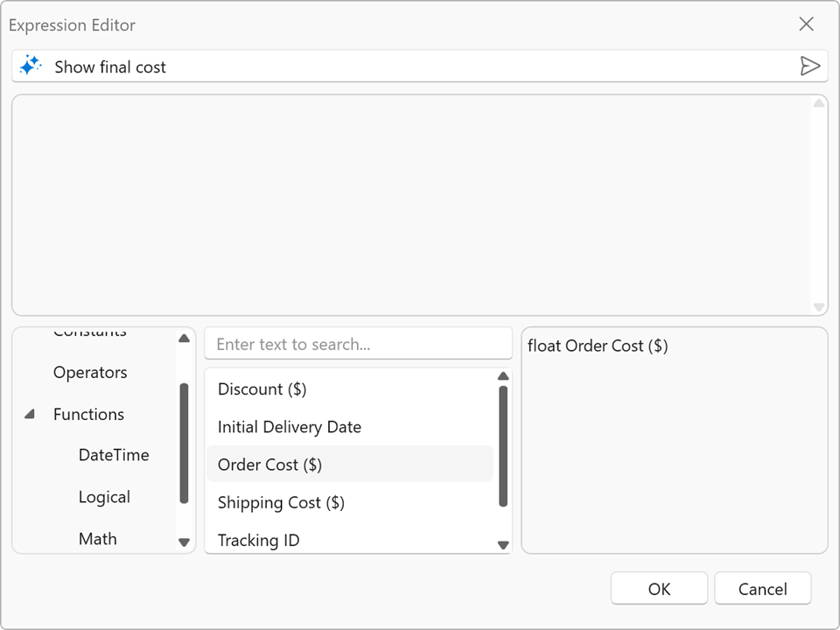
Task: Click the category tree scrollbar thumb
Action: 184,443
